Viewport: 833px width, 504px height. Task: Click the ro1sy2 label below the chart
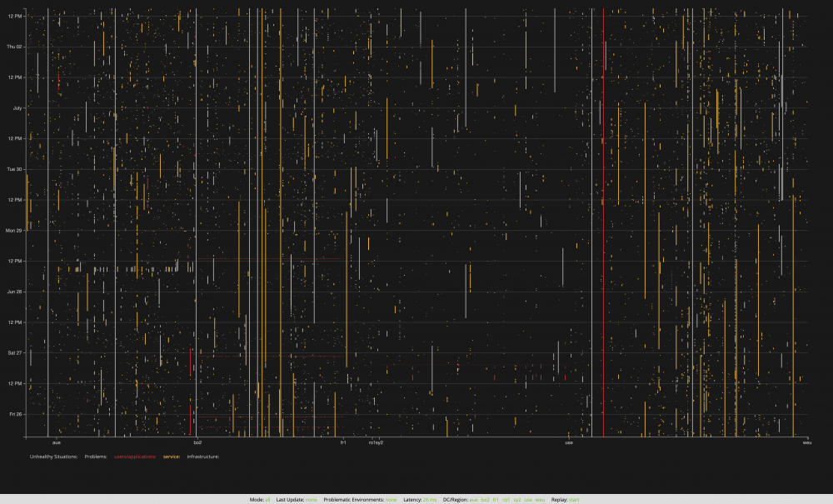point(375,442)
